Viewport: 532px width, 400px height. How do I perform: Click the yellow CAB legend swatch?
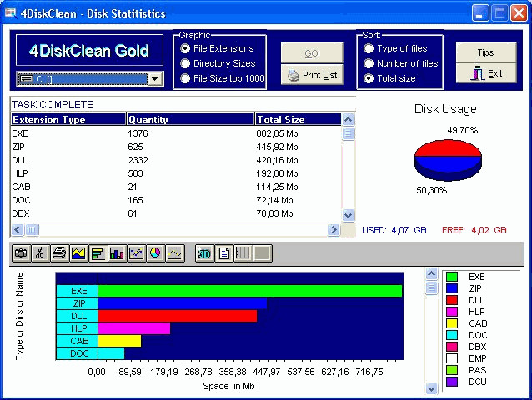452,323
